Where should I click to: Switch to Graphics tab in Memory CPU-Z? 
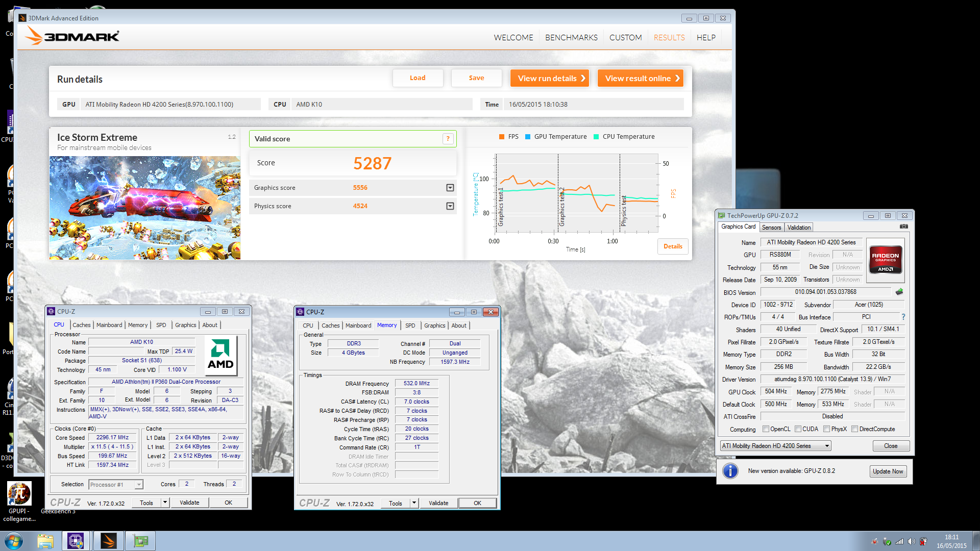point(434,325)
